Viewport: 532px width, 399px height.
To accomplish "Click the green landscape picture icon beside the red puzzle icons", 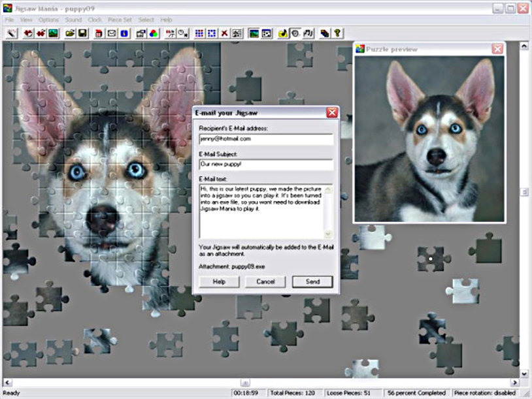I will (54, 33).
